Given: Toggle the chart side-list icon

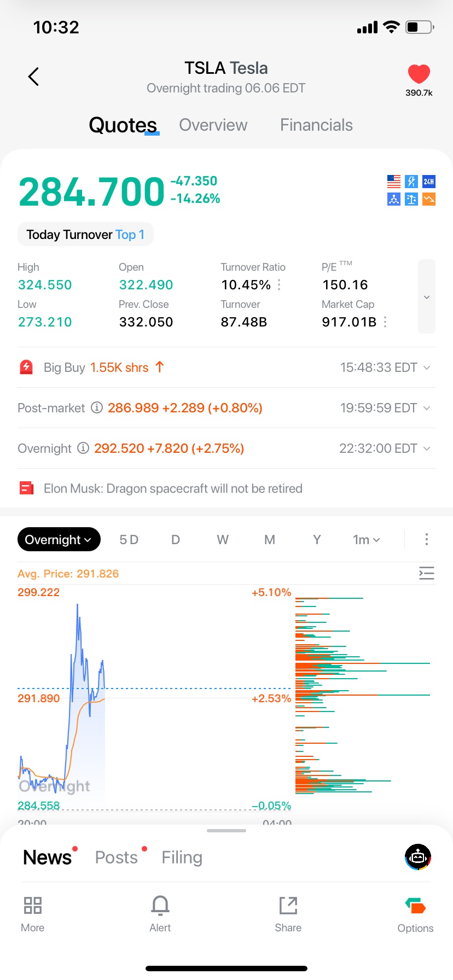Looking at the screenshot, I should 427,573.
